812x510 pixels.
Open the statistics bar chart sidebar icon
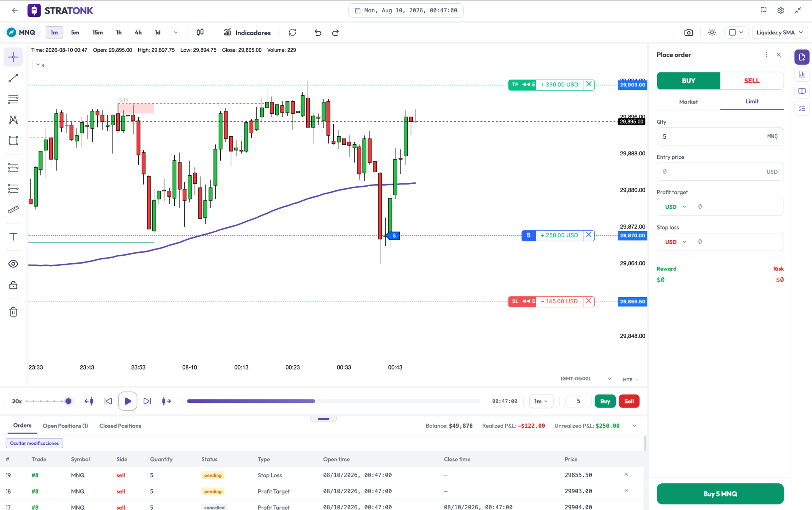[802, 74]
